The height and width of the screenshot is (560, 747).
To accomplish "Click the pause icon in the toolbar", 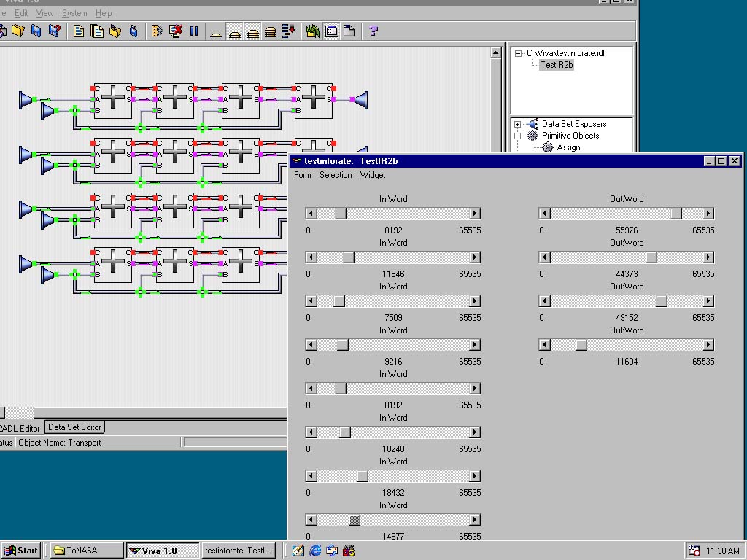I will [x=194, y=31].
